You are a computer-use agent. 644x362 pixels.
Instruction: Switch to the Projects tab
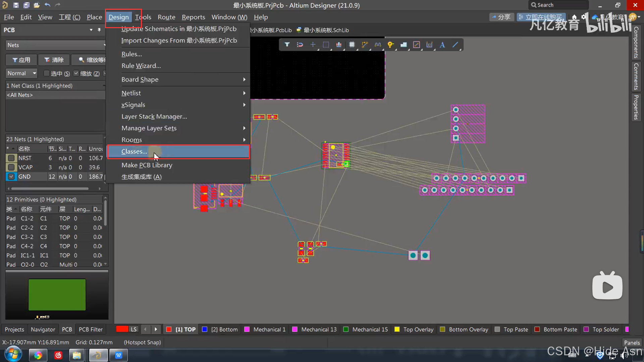click(x=14, y=329)
